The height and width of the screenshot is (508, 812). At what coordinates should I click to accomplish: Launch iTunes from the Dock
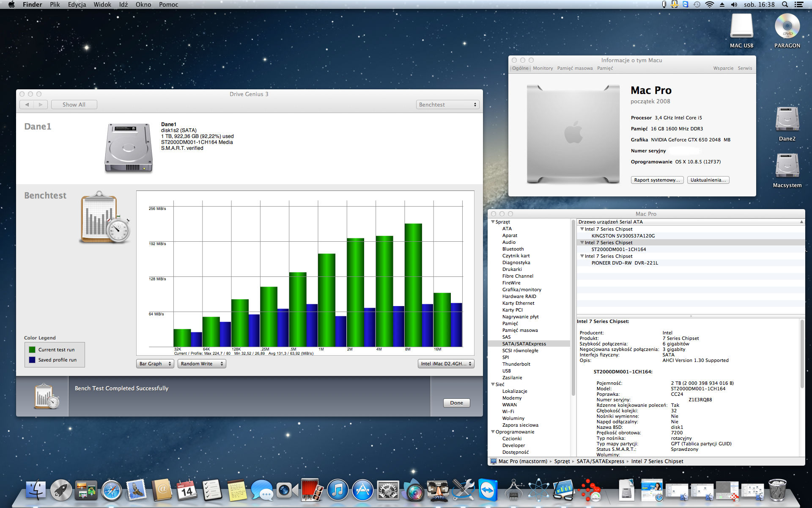coord(337,490)
